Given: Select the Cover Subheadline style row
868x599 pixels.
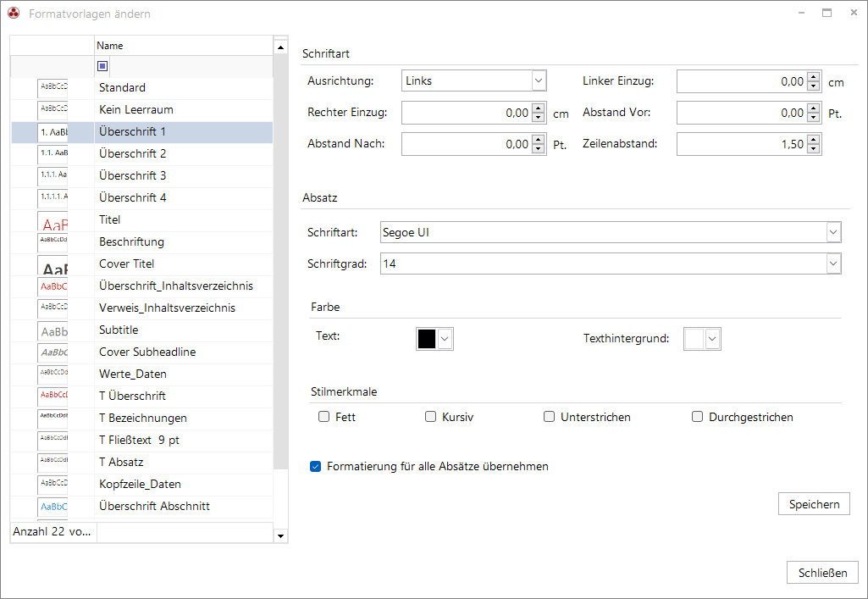Looking at the screenshot, I should pos(141,352).
